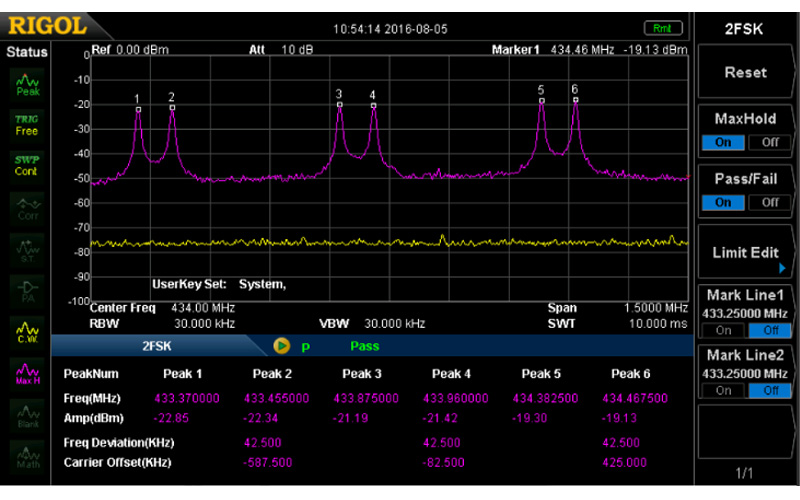Viewport: 800px width, 500px height.
Task: Click the play icon in 2FSK bar
Action: [281, 346]
